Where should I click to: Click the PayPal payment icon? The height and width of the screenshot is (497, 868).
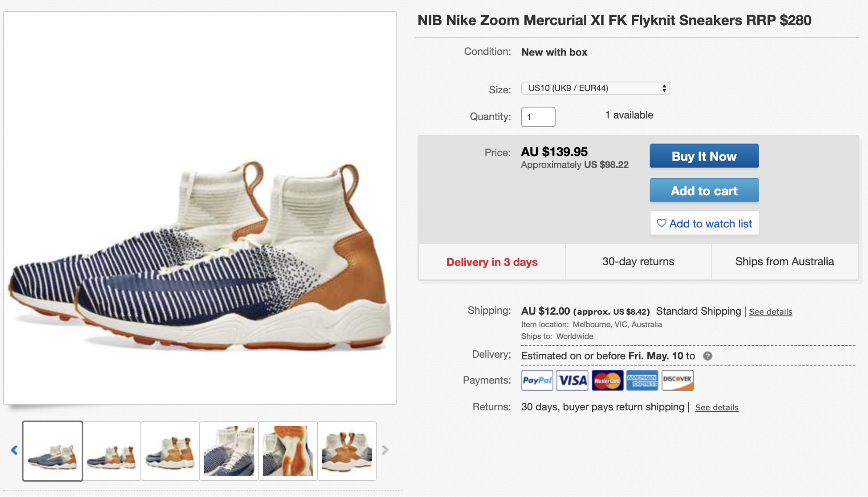pyautogui.click(x=537, y=380)
